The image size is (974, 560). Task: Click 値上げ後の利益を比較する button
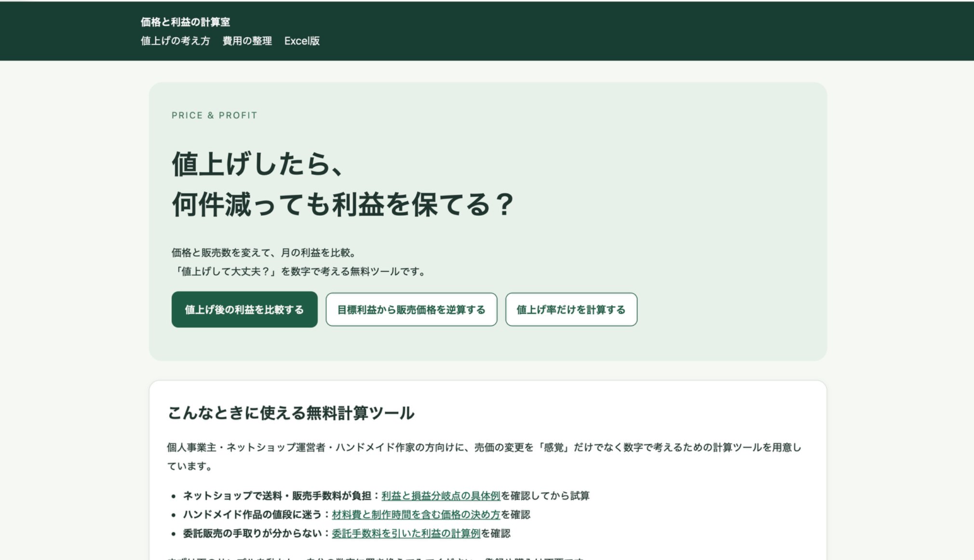pyautogui.click(x=244, y=309)
